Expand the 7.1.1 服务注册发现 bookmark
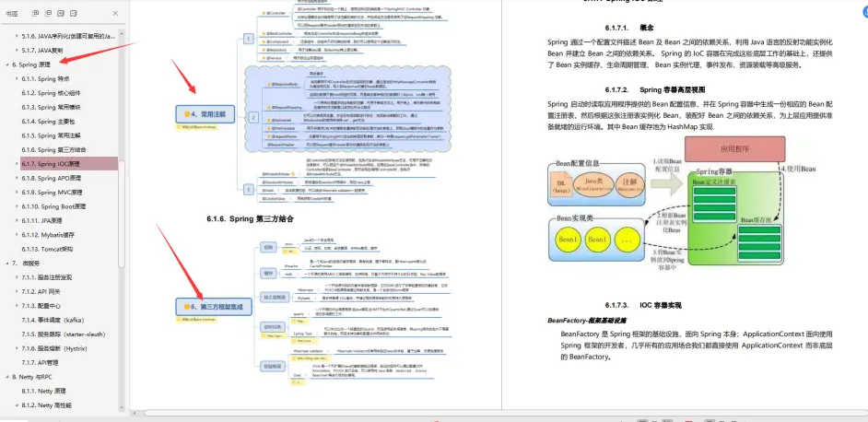The height and width of the screenshot is (422, 868). pyautogui.click(x=17, y=277)
